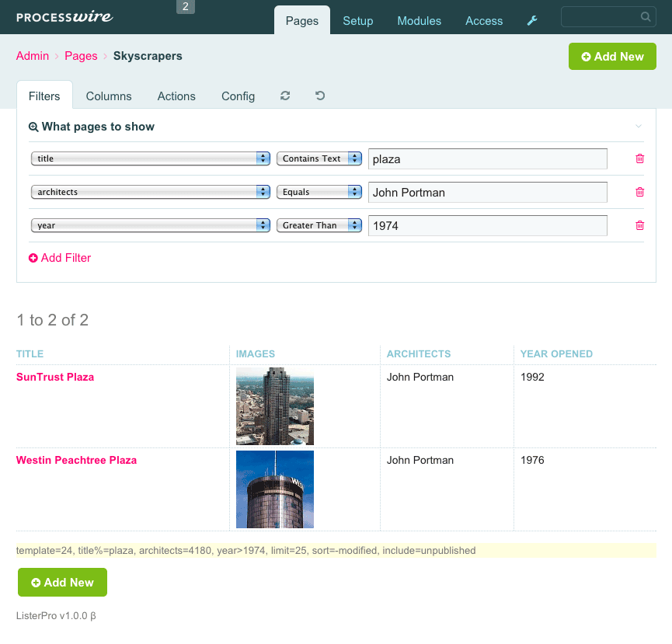
Task: Click the notification badge showing 2
Action: click(x=186, y=6)
